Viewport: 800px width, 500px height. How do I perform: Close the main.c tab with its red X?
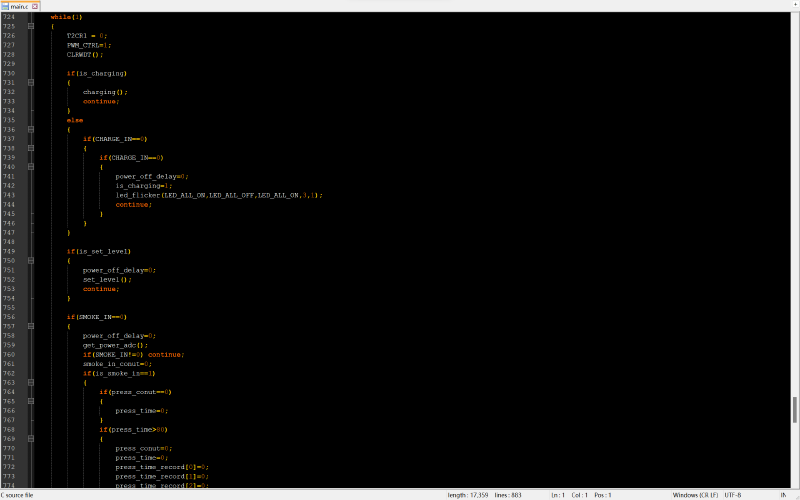[x=35, y=6]
